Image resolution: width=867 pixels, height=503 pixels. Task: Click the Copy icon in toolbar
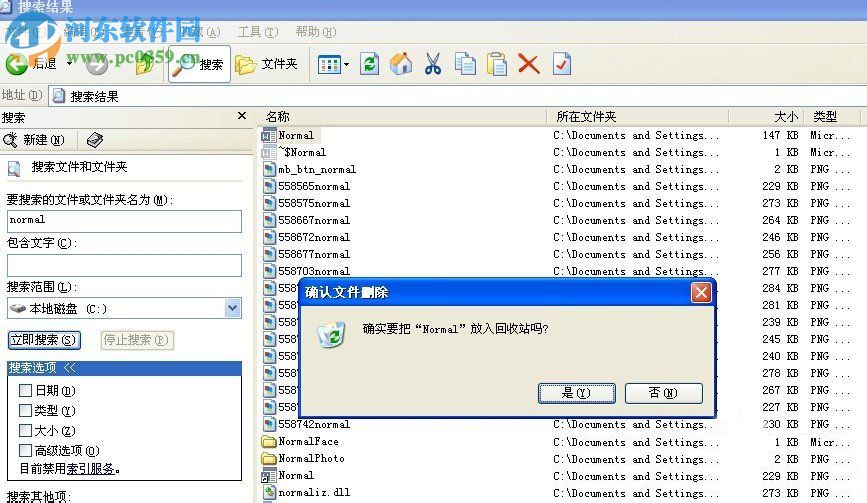tap(465, 64)
